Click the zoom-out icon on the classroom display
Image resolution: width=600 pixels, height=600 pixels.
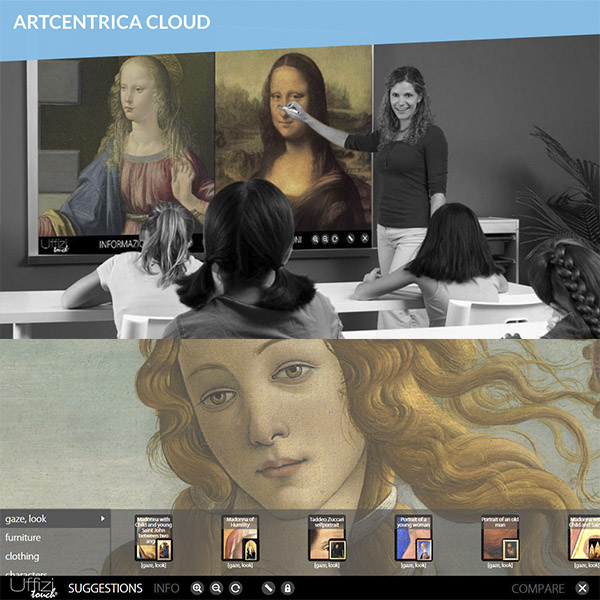pos(325,240)
